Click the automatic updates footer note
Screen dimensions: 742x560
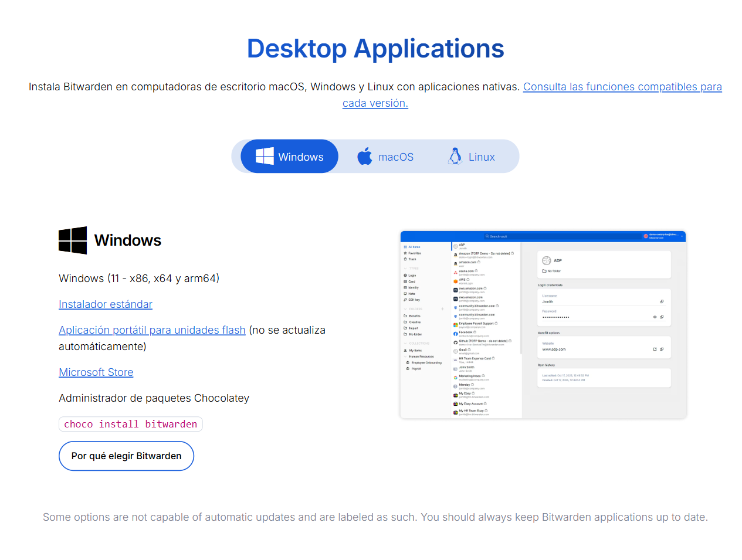coord(375,517)
